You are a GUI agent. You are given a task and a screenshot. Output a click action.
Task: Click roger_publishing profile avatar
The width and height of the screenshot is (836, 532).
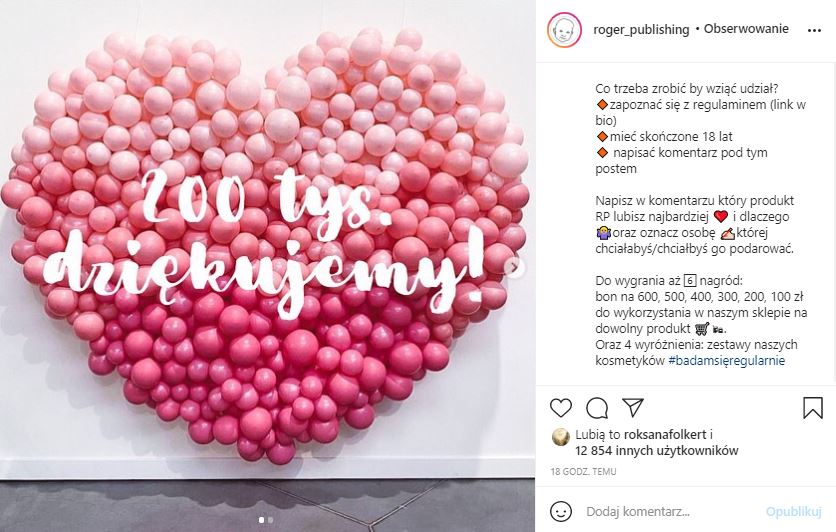(564, 30)
